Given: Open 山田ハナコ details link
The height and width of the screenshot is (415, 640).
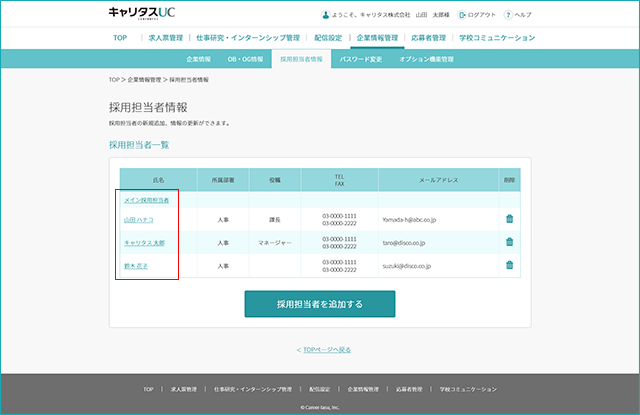Looking at the screenshot, I should pos(139,220).
